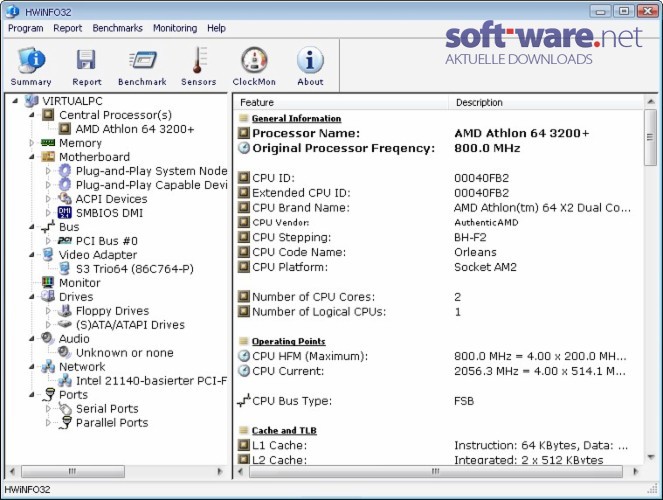Click the Parallel Ports icon
Screen dimensions: 663x500
(x=66, y=423)
